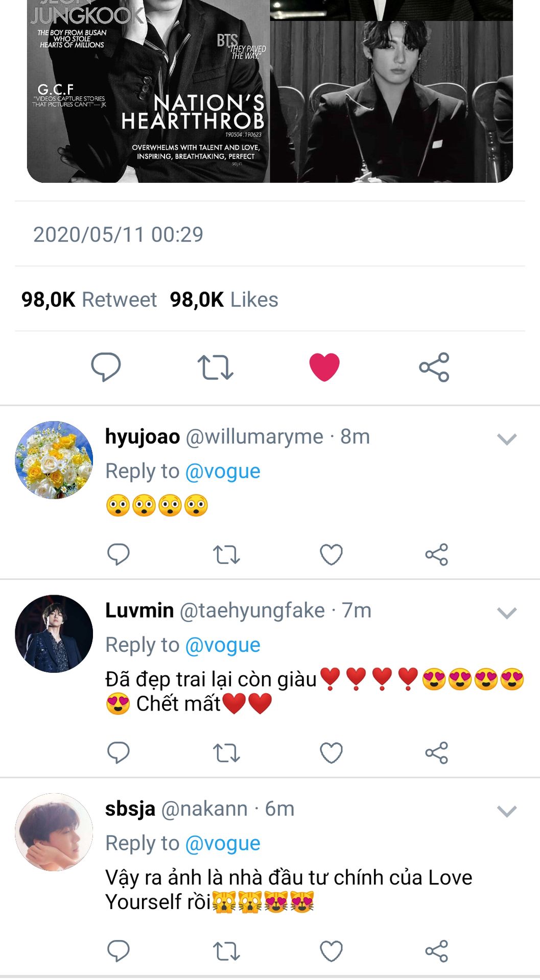The width and height of the screenshot is (540, 980).
Task: Open options chevron on hyujoao's reply
Action: coord(507,439)
